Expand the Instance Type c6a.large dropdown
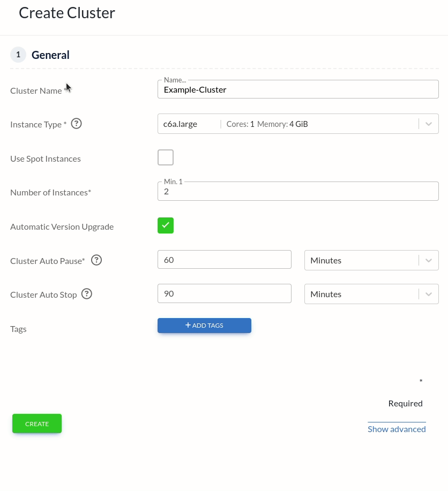 pos(428,124)
